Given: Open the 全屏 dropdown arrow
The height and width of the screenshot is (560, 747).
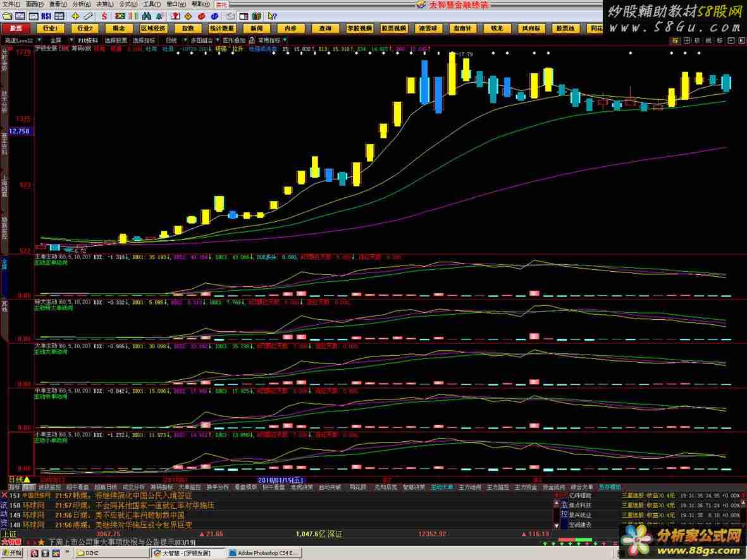Looking at the screenshot, I should pos(71,40).
